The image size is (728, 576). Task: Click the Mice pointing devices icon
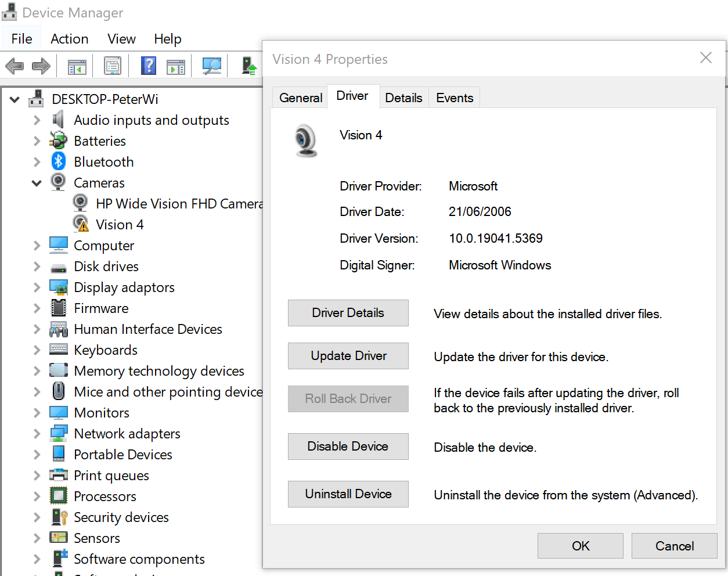click(x=58, y=391)
